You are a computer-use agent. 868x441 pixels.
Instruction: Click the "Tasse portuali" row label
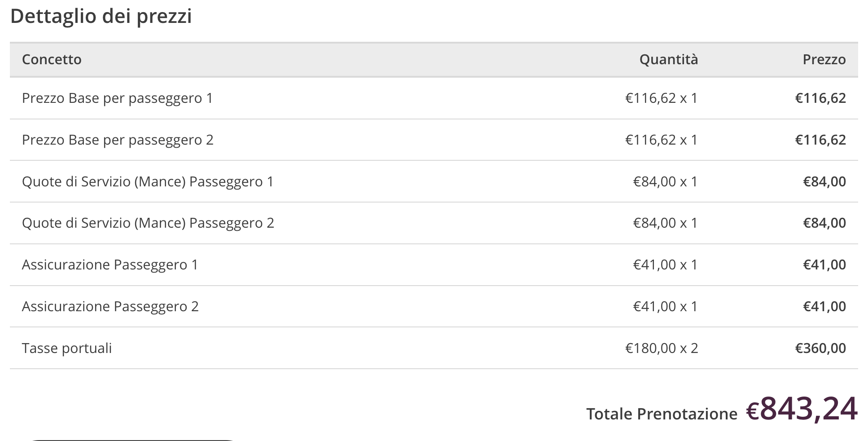coord(67,348)
